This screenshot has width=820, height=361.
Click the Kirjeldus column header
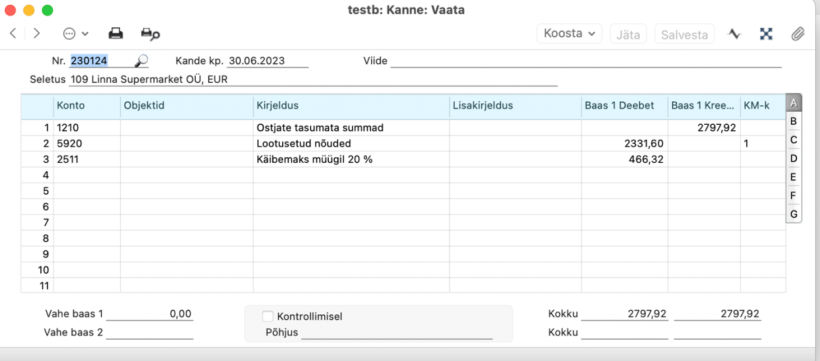tap(351, 106)
